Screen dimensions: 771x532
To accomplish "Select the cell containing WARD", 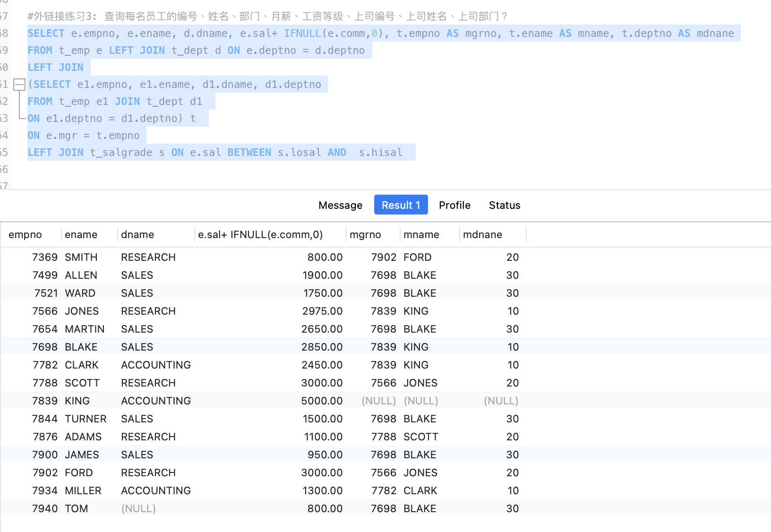I will (x=80, y=293).
